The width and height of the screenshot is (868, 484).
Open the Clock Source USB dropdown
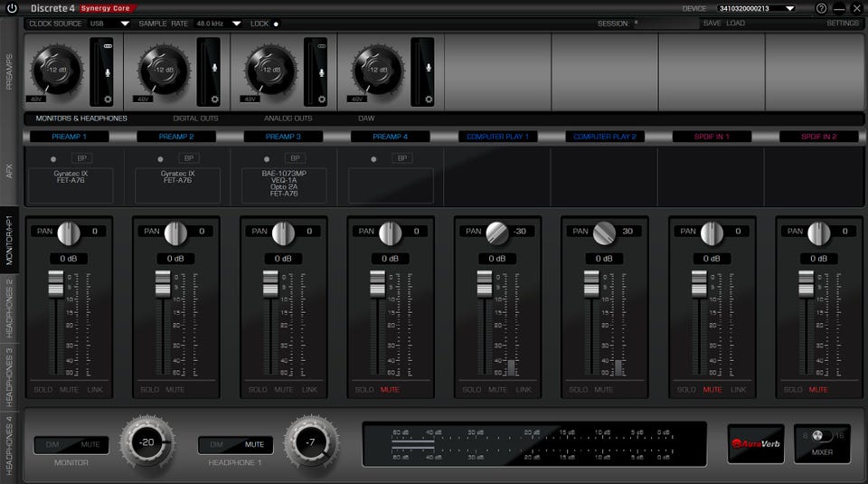coord(109,24)
